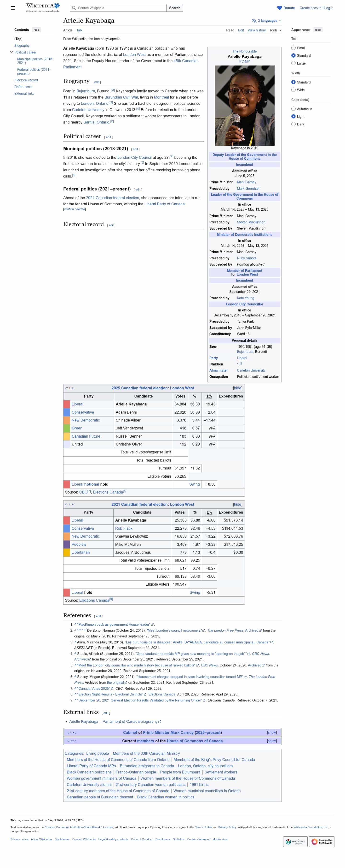Click Create account link
Screen dimensions: 345x868
pyautogui.click(x=311, y=8)
